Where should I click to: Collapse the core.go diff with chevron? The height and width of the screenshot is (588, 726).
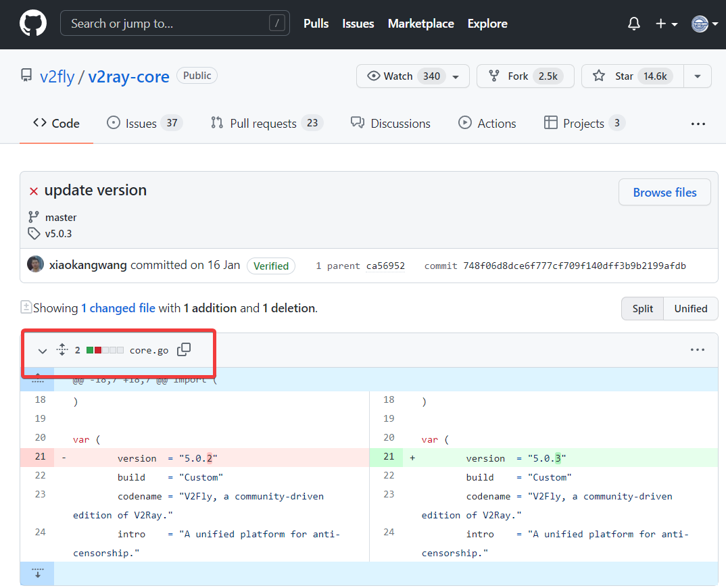[43, 351]
